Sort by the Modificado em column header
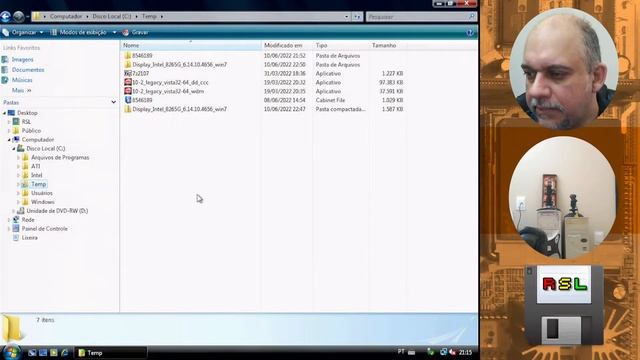 [287, 45]
